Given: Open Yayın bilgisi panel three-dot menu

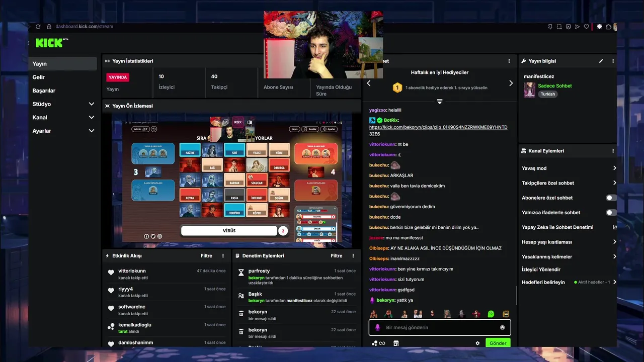Looking at the screenshot, I should pos(613,61).
